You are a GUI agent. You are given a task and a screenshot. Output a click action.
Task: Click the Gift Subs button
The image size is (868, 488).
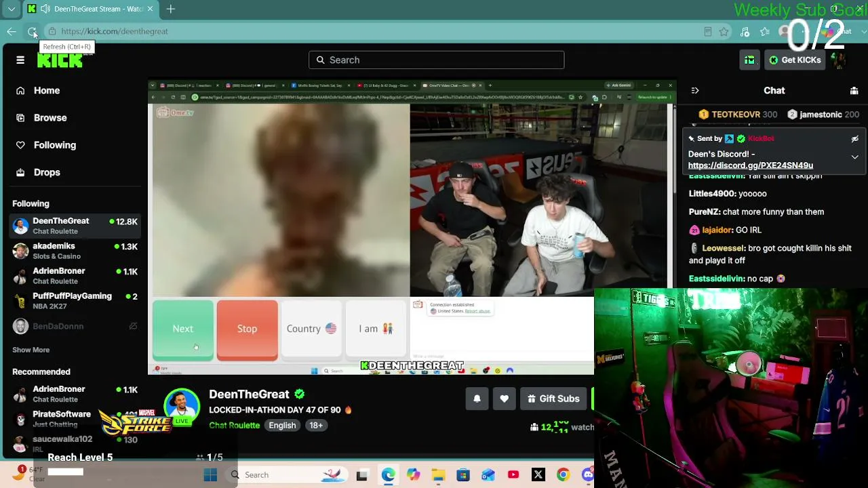click(x=553, y=399)
